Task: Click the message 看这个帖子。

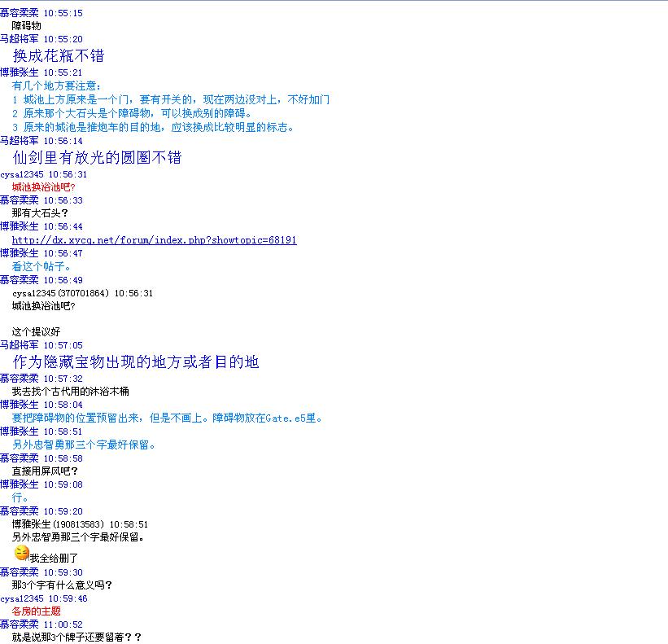Action: click(41, 266)
